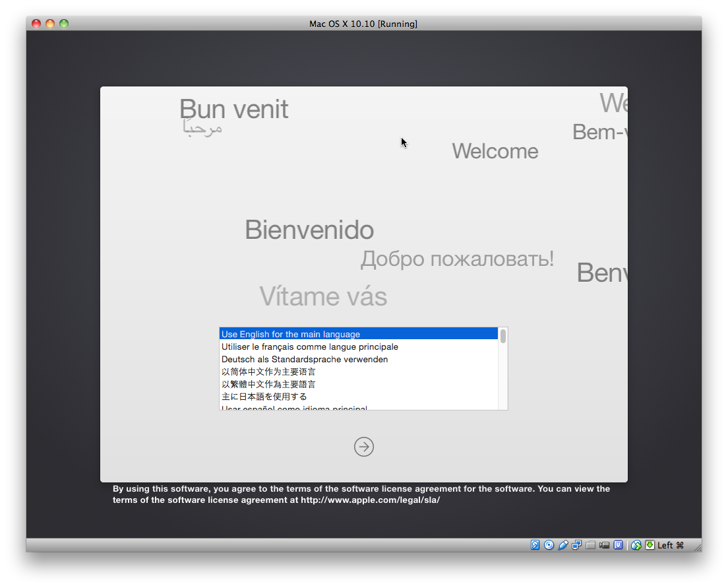Click the window resize grip corner
Viewport: 728px width, 588px height.
(x=698, y=548)
